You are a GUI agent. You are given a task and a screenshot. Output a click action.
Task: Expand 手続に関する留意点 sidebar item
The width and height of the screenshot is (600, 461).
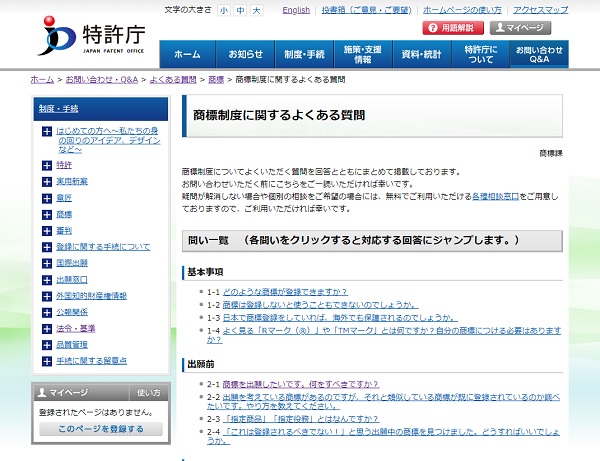tap(47, 361)
